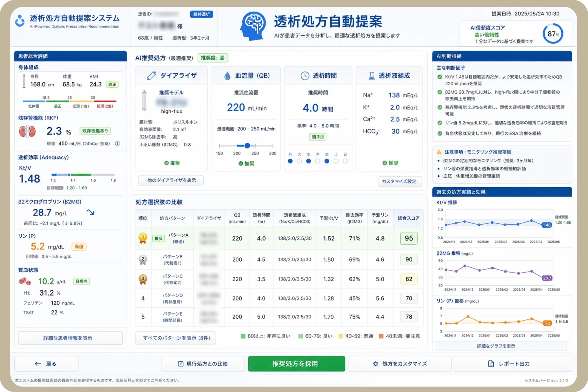The width and height of the screenshot is (588, 392).
Task: Click the gear icon on 処方をカスタマイズ
Action: pos(375,364)
